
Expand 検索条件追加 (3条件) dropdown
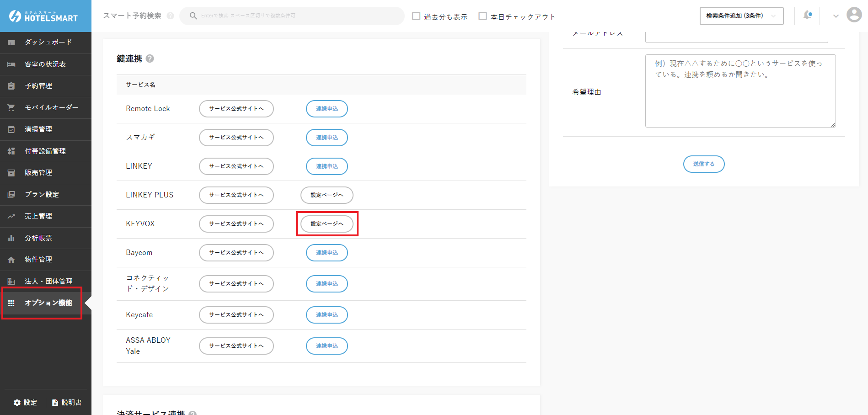coord(741,16)
